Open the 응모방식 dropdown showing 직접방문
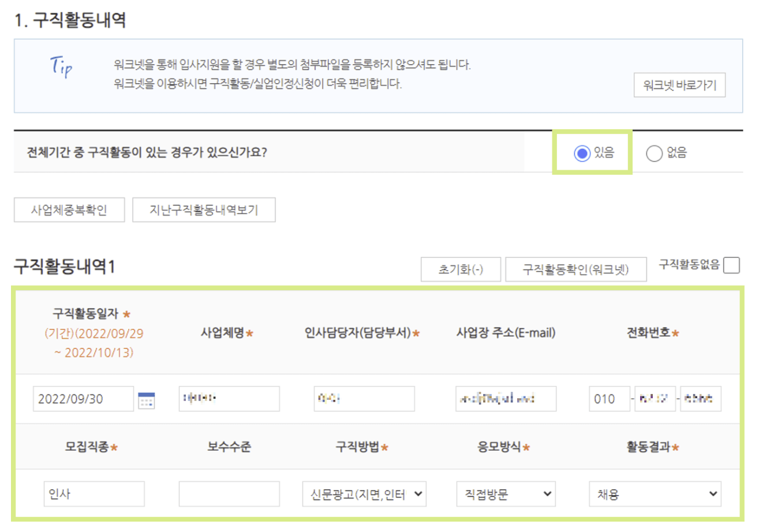The width and height of the screenshot is (759, 532). (506, 494)
